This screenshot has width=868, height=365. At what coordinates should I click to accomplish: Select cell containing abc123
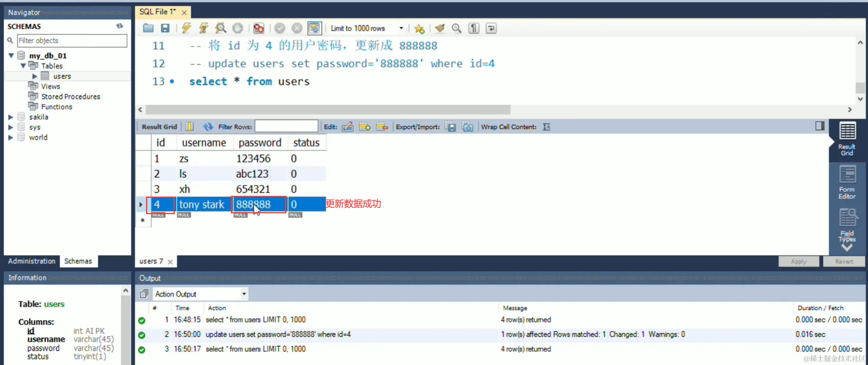260,174
